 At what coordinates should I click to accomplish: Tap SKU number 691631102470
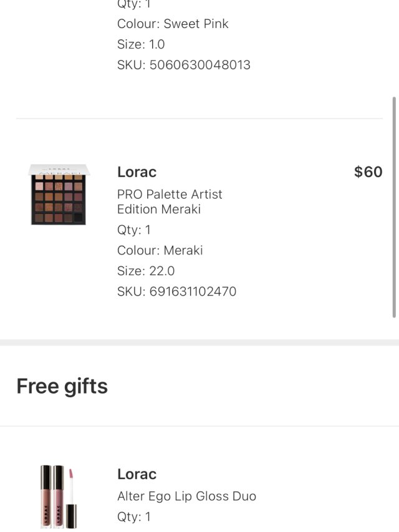point(176,291)
